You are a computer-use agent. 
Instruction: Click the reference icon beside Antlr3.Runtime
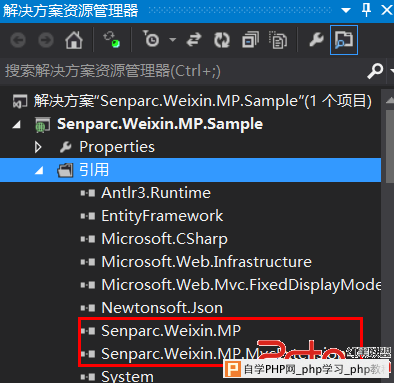(x=88, y=193)
